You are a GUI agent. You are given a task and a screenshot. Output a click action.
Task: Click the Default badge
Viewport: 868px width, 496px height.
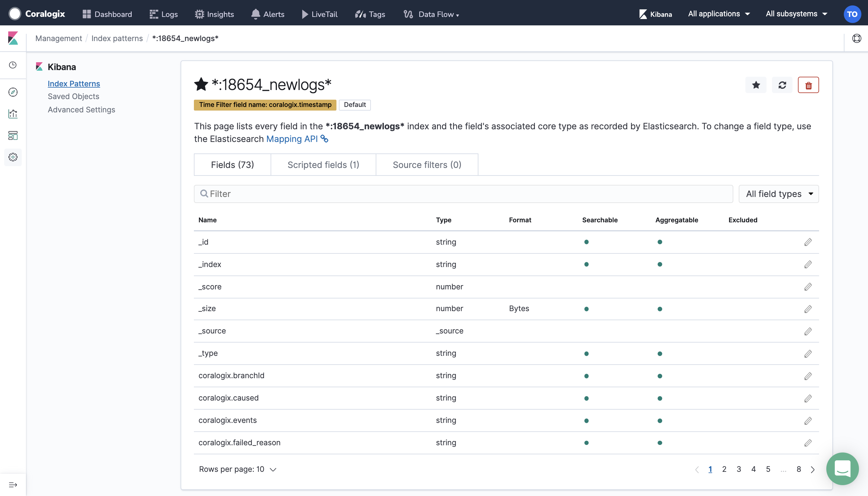355,105
